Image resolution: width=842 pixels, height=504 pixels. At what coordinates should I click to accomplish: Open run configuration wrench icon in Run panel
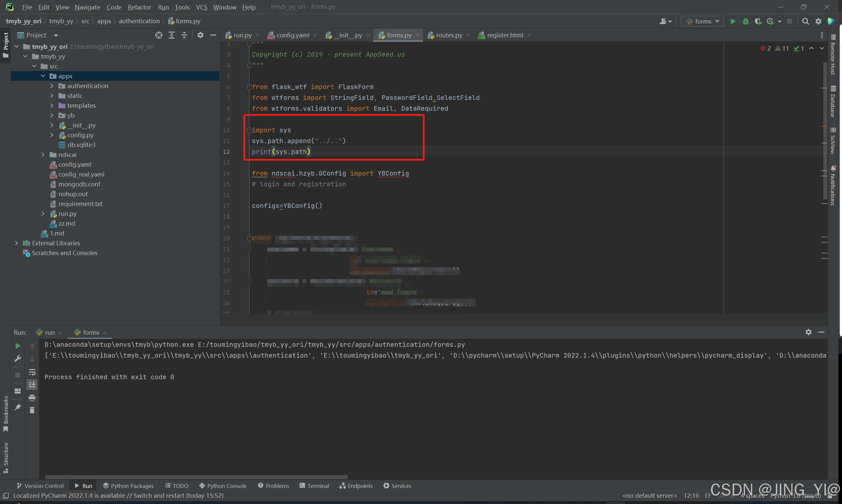tap(18, 359)
